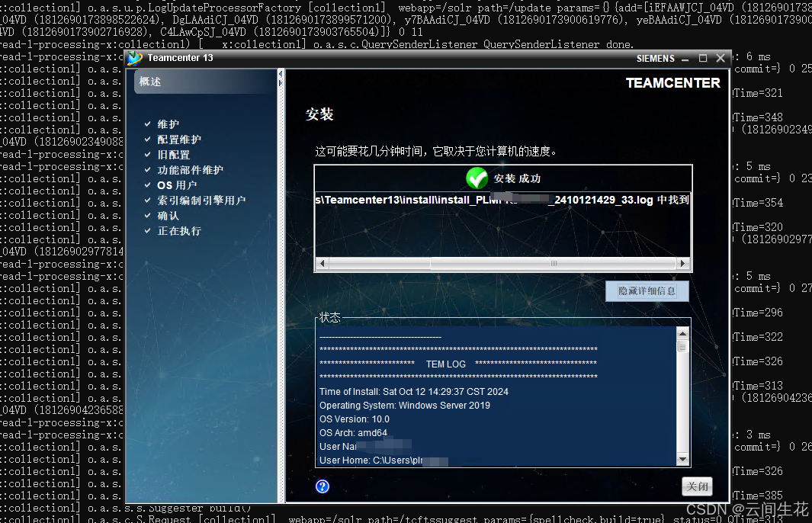This screenshot has height=523, width=812.
Task: Click the 状态 group label
Action: click(330, 317)
